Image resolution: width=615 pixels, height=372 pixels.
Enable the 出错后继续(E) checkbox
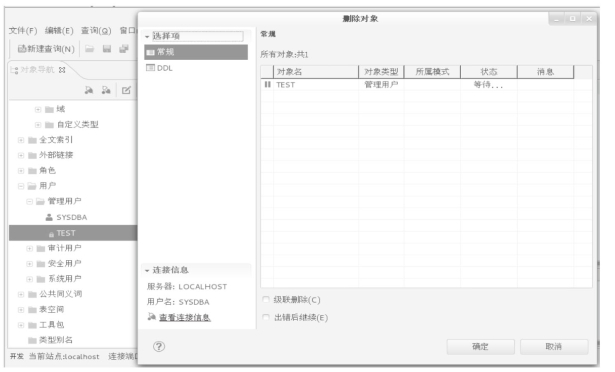(x=266, y=317)
